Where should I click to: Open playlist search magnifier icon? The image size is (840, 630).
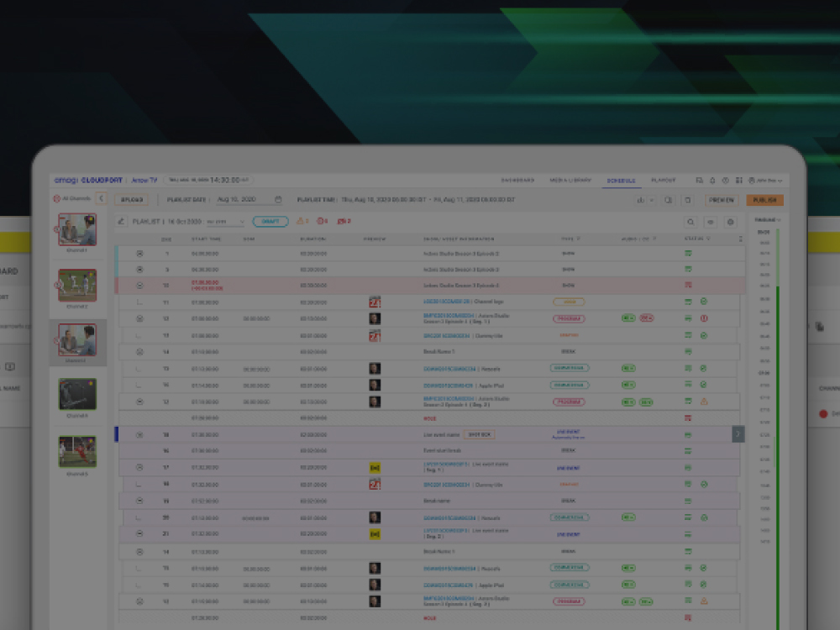coord(690,222)
